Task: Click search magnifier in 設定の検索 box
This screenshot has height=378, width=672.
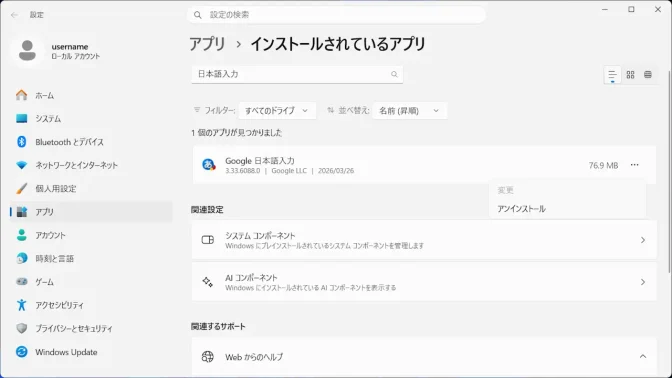Action: 198,15
